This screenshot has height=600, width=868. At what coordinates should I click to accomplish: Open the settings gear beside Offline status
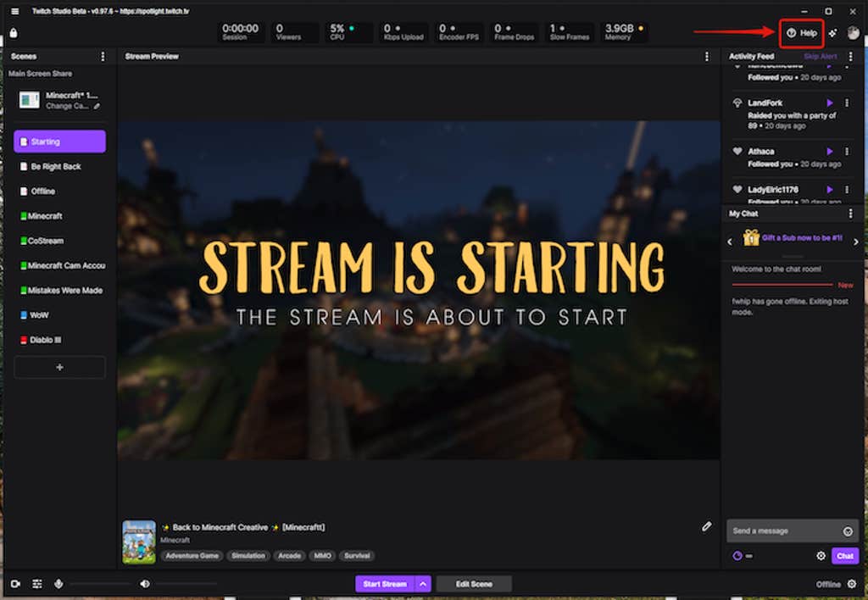point(852,584)
